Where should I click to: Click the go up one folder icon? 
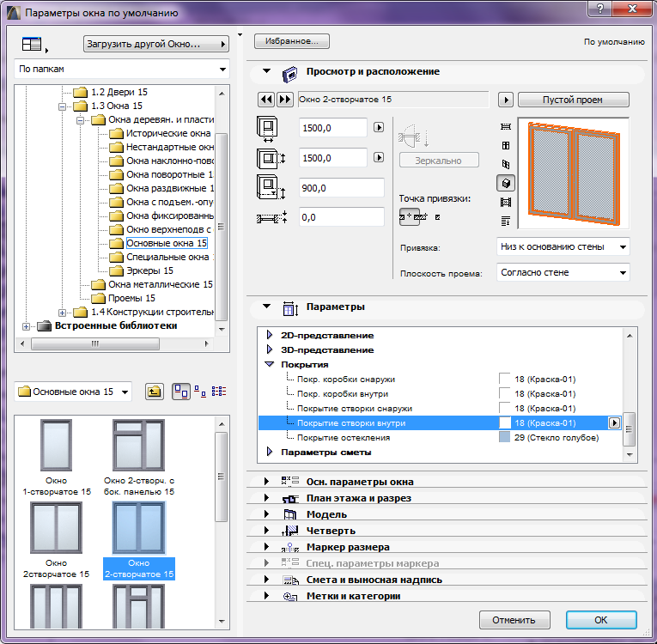point(154,392)
